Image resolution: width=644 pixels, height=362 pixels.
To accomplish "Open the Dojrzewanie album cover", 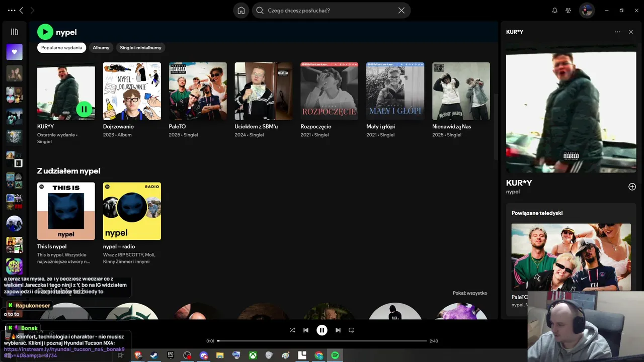I will pos(132,91).
